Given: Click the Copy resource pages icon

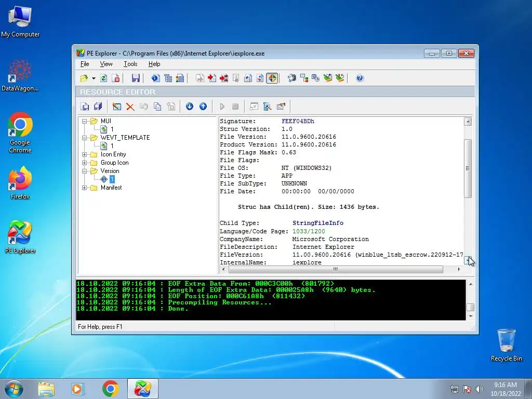Looking at the screenshot, I should click(x=157, y=107).
